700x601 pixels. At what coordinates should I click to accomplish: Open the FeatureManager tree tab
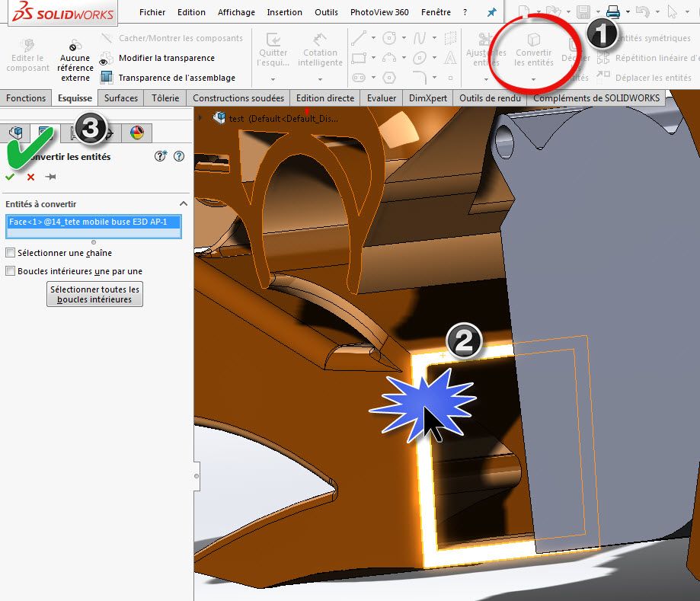coord(16,133)
